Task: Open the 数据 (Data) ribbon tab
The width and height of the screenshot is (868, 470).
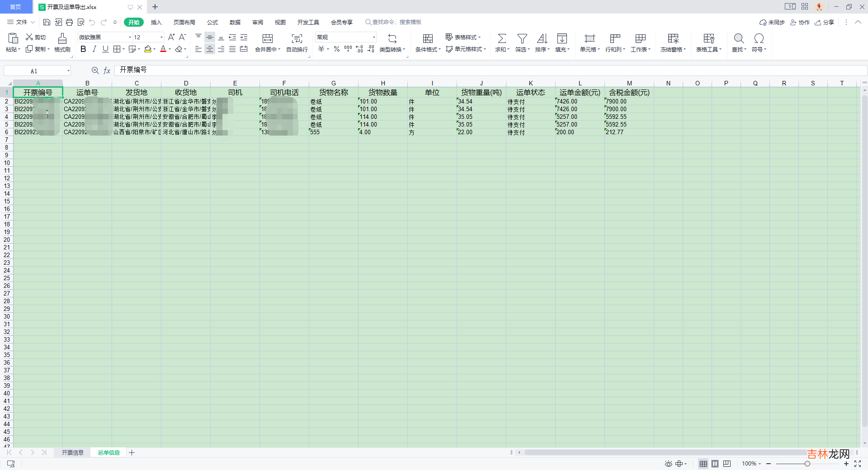Action: (235, 22)
